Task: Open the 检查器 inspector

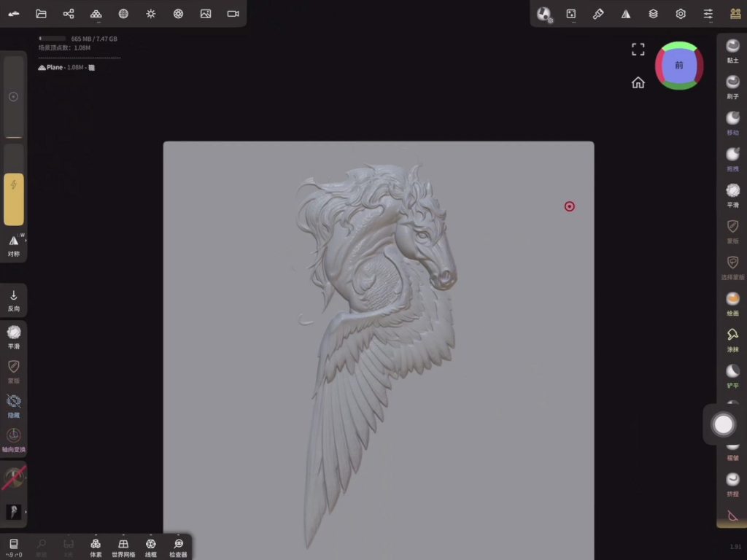Action: tap(178, 548)
